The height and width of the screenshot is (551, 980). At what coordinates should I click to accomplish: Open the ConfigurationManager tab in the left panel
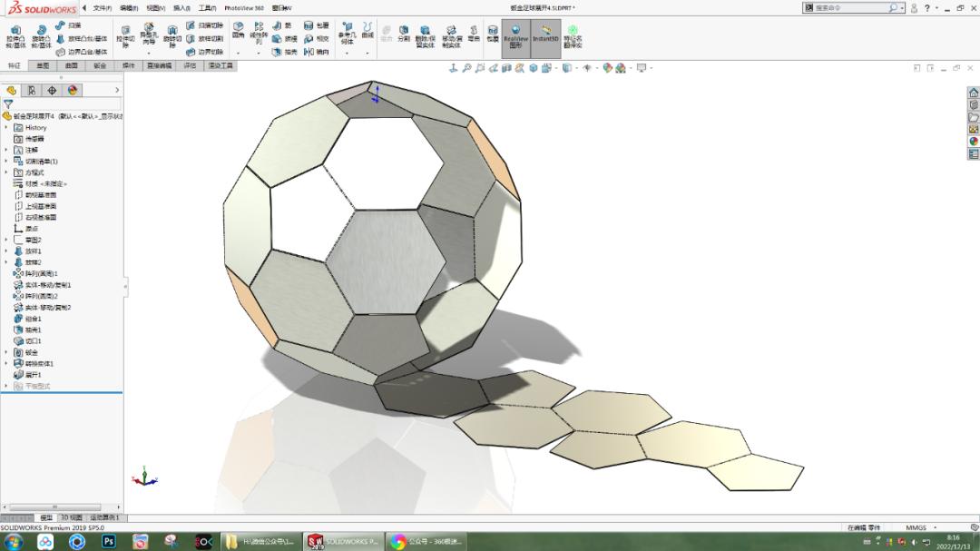(x=32, y=90)
